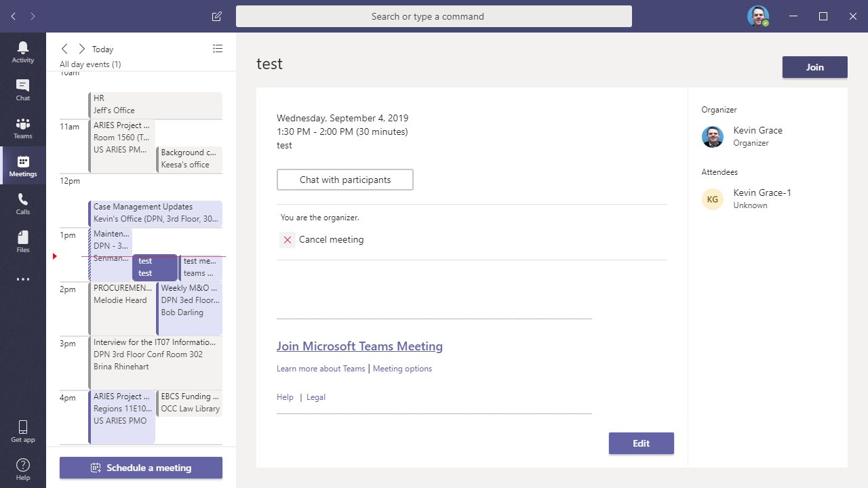Select the Meetings tab in sidebar
The width and height of the screenshot is (868, 488).
coord(22,165)
